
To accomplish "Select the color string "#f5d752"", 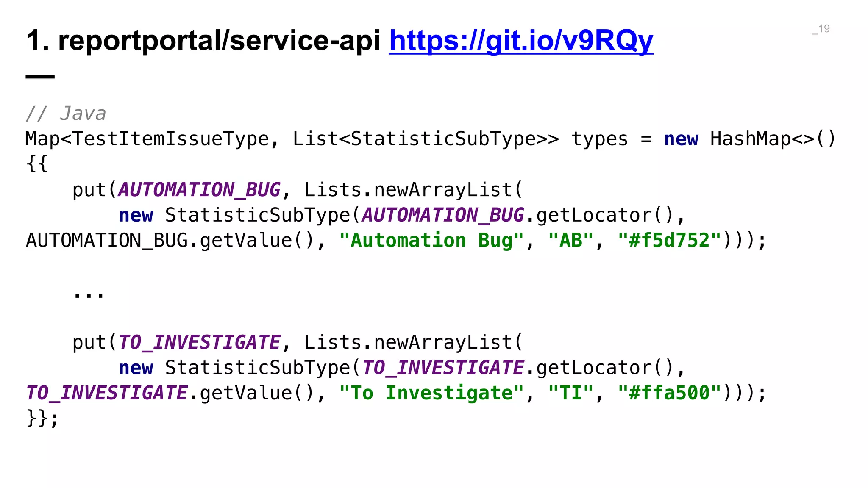I will click(x=669, y=241).
